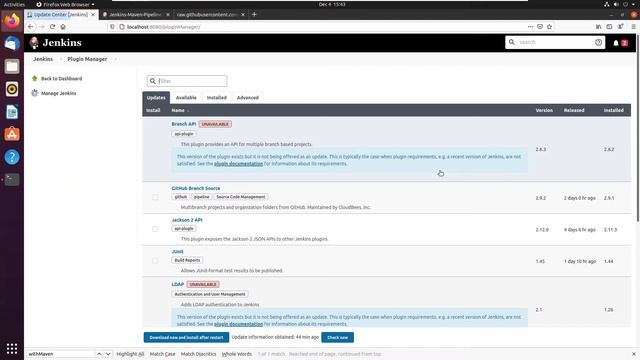
Task: Open Files manager from the dock
Action: pos(12,66)
